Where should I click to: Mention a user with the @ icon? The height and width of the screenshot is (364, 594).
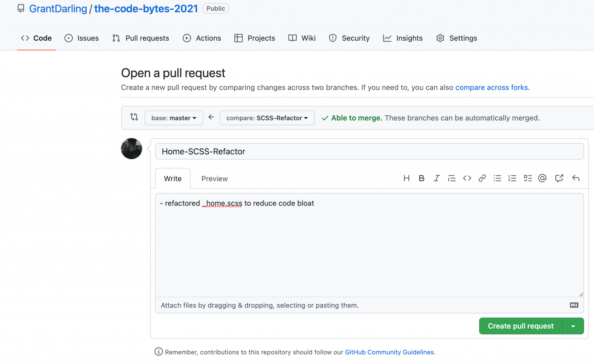click(x=542, y=178)
